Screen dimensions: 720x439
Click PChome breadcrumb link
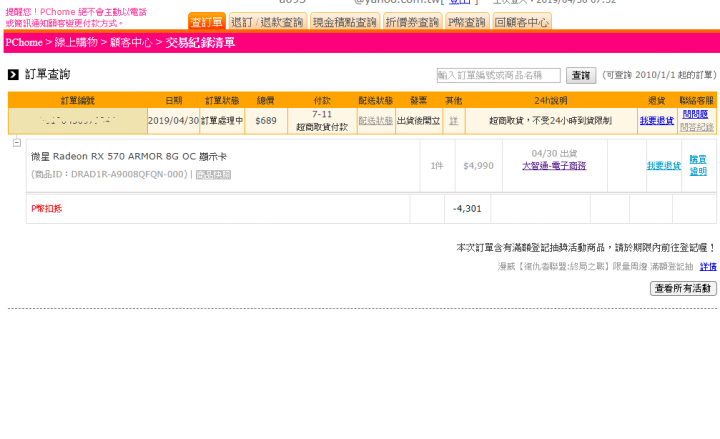(24, 42)
